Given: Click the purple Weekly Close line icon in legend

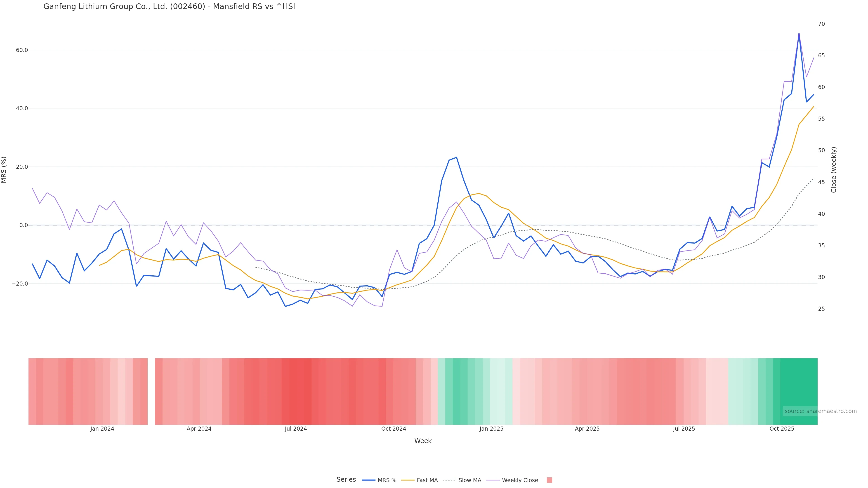Looking at the screenshot, I should coord(493,480).
